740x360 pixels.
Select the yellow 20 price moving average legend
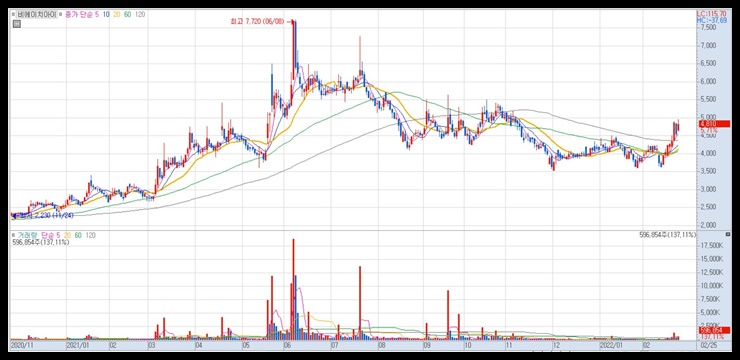coord(117,14)
